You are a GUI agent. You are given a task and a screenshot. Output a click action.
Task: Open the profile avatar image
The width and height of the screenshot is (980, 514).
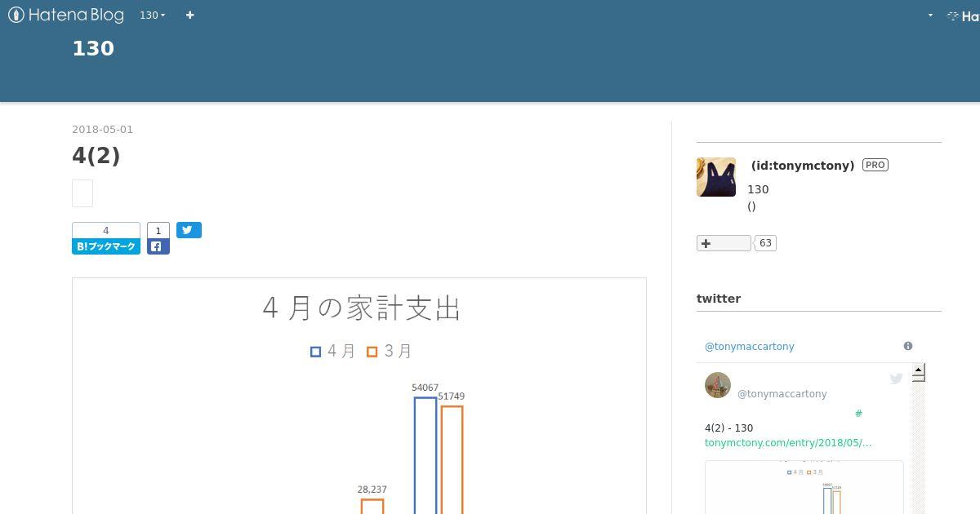click(x=716, y=177)
